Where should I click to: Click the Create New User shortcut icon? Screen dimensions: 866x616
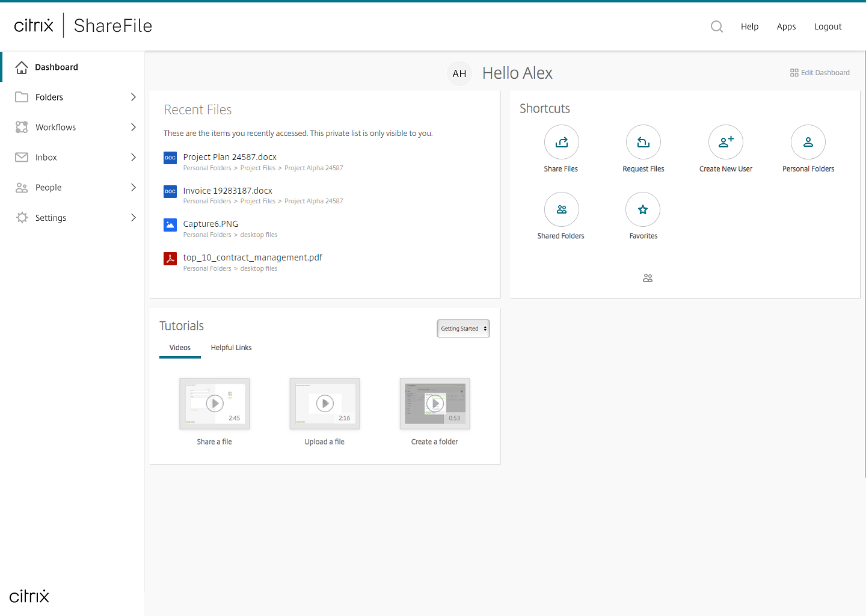pyautogui.click(x=726, y=142)
